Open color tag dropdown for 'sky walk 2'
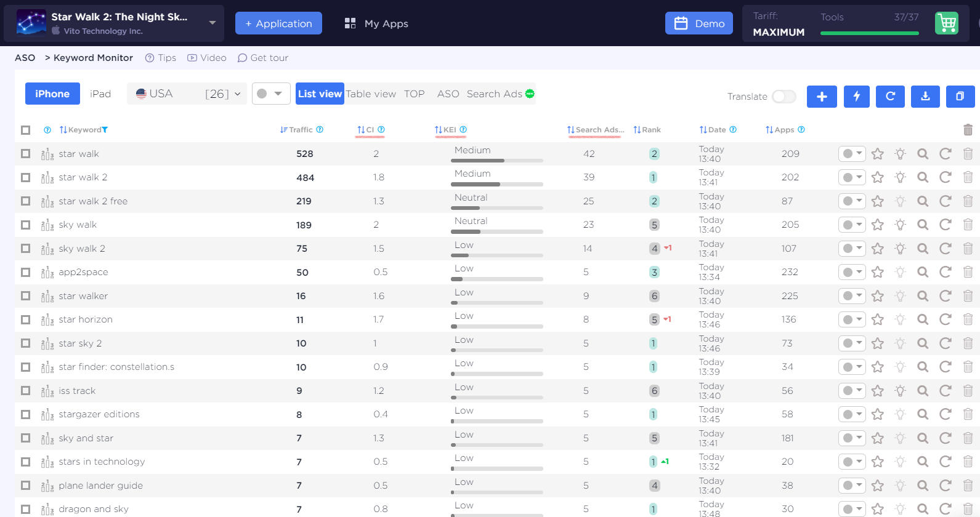This screenshot has height=517, width=980. tap(852, 249)
